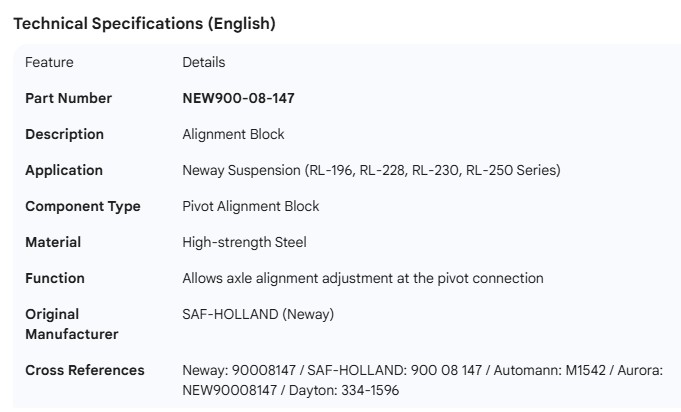Viewport: 681px width, 412px height.
Task: Select the Material row label
Action: click(53, 242)
